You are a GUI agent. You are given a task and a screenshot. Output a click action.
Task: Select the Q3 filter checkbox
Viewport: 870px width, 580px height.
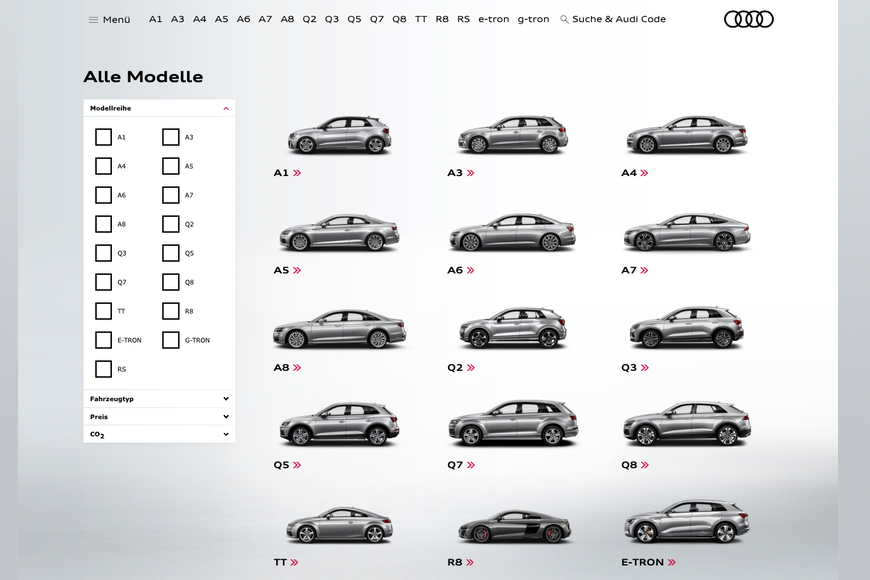pyautogui.click(x=103, y=253)
